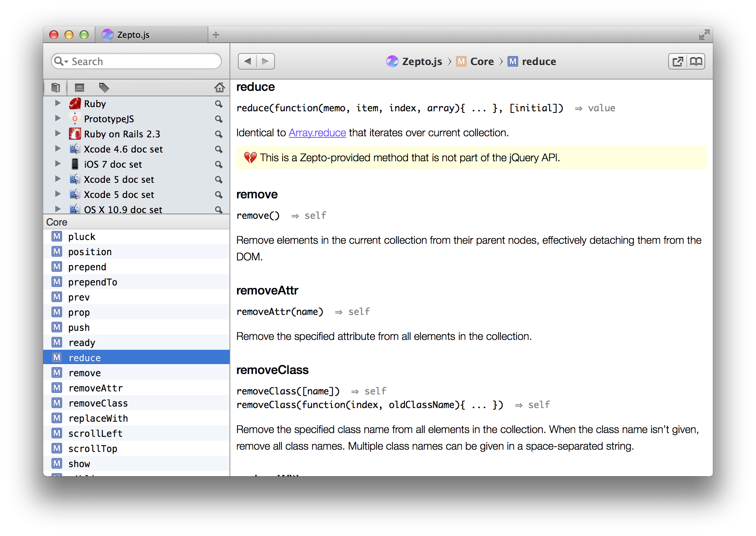Click the tag icon in sidebar toolbar
The width and height of the screenshot is (756, 536).
coord(104,88)
